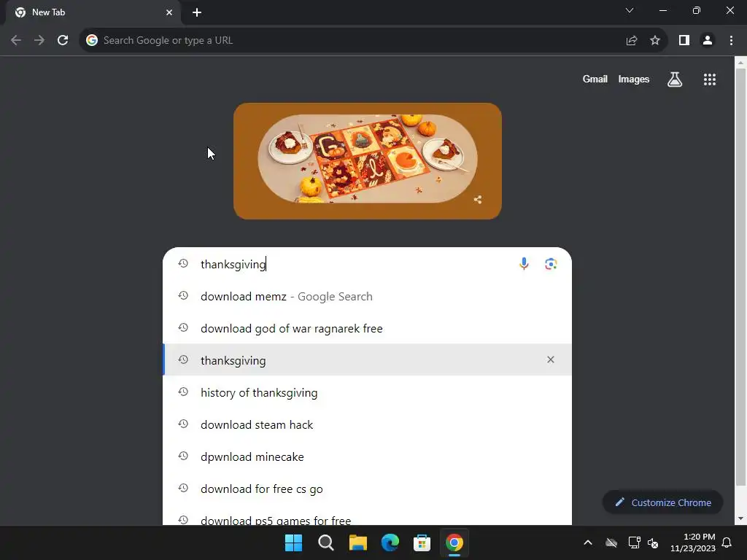Image resolution: width=747 pixels, height=560 pixels.
Task: Launch Microsoft Edge from the taskbar
Action: pyautogui.click(x=390, y=542)
